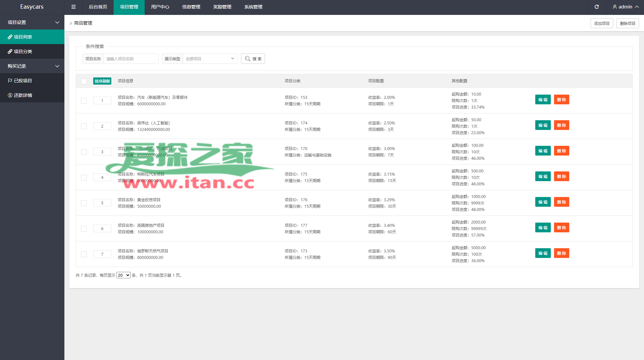Open 还款详情 dollar icon in sidebar
Screen dimensions: 644x360
[10, 95]
